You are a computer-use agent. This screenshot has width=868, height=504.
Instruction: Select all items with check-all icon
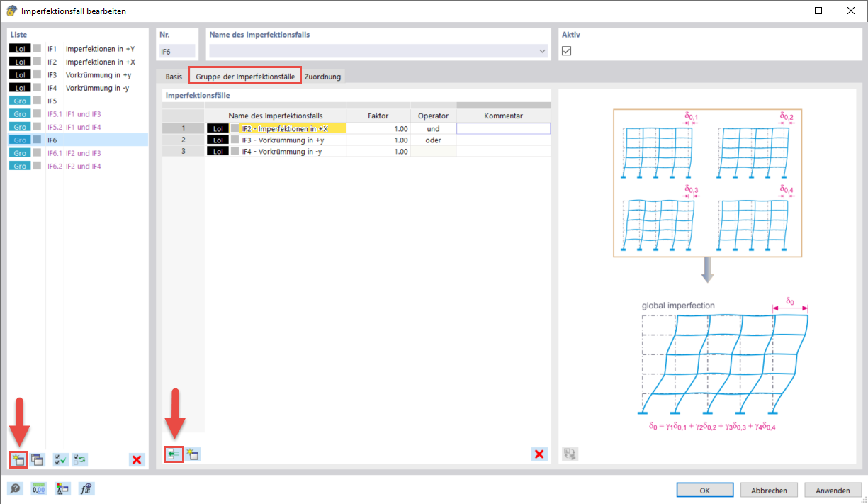pyautogui.click(x=62, y=459)
